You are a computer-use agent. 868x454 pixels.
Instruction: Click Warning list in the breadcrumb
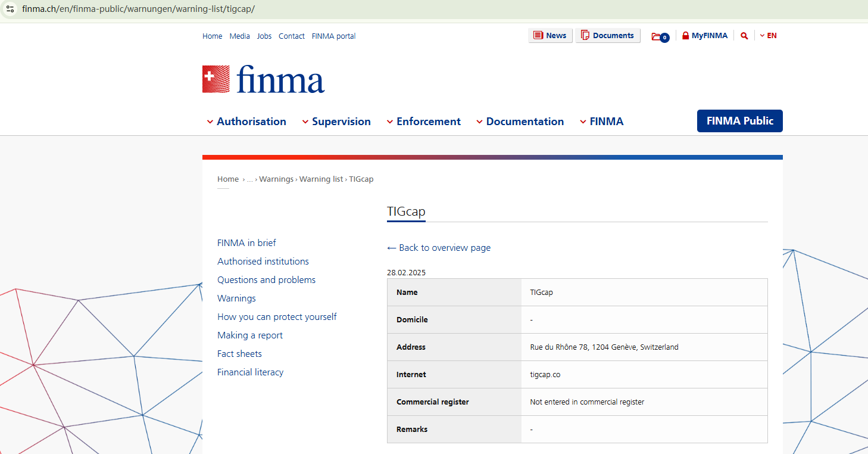321,179
